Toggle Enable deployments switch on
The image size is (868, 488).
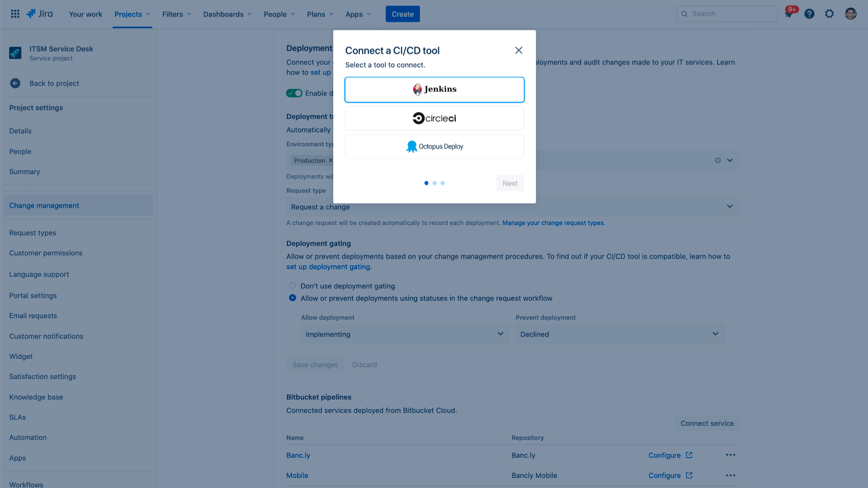click(294, 93)
